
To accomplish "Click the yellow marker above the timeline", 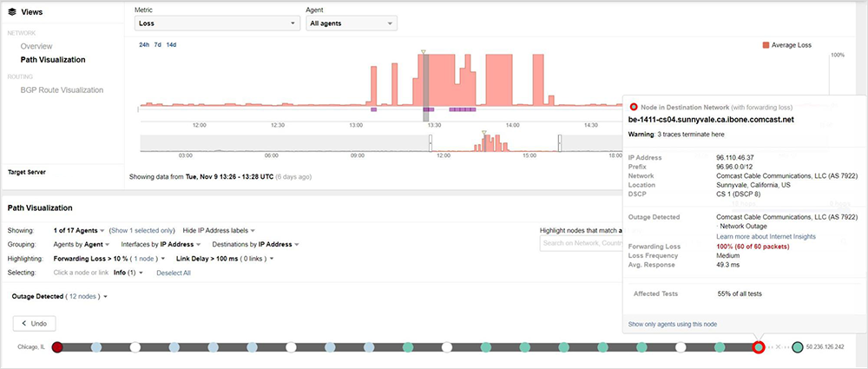I will click(423, 53).
